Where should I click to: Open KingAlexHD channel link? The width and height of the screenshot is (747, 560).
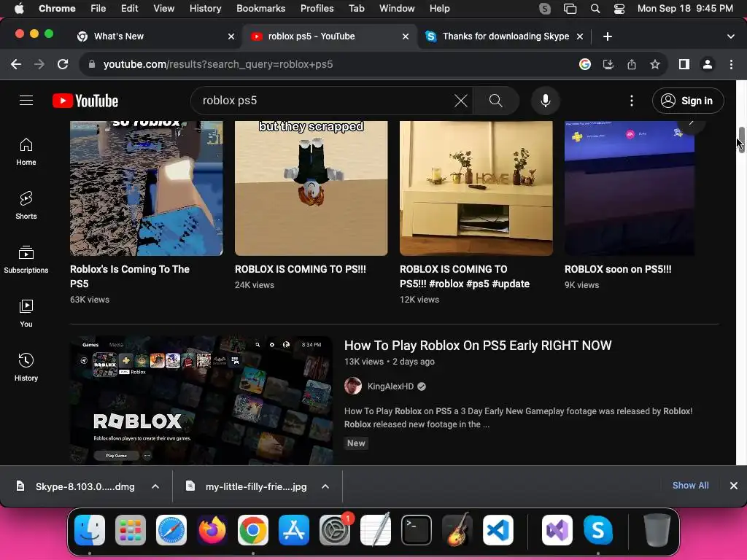(x=390, y=386)
